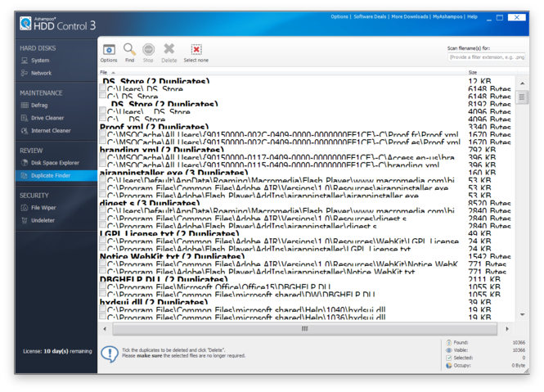Open Network under Hard Disks

pyautogui.click(x=41, y=73)
